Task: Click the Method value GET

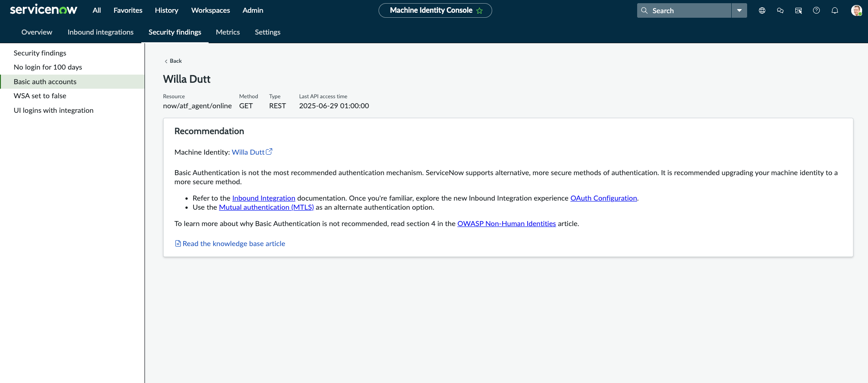Action: [246, 106]
